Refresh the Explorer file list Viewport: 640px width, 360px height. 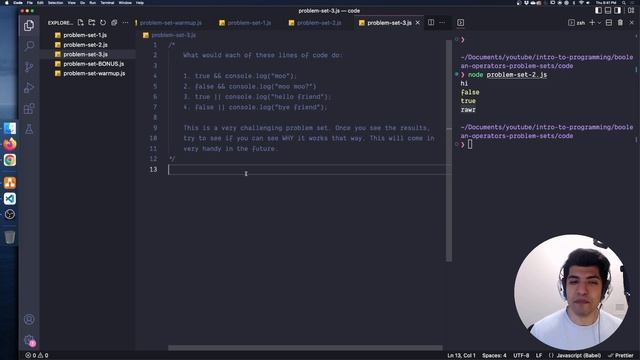click(103, 23)
